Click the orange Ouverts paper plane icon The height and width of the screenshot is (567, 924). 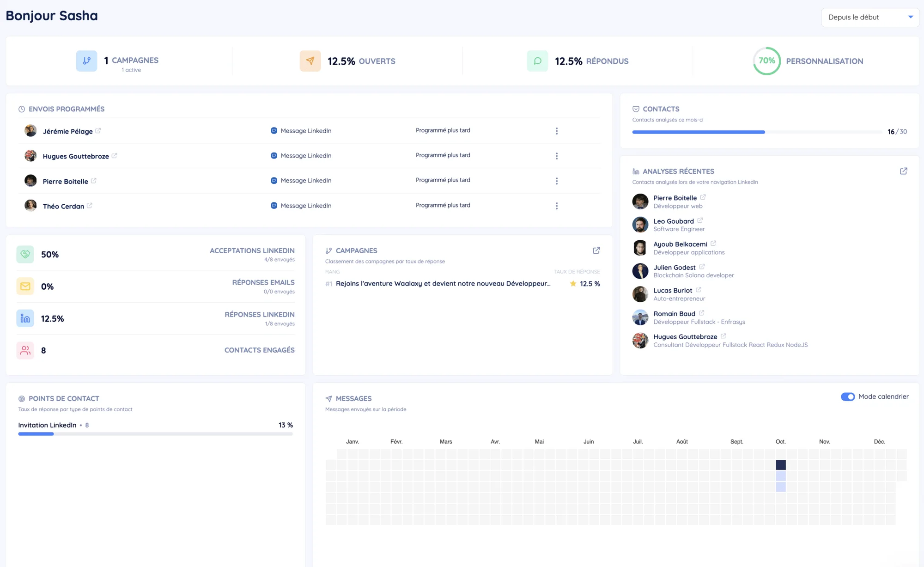point(310,61)
